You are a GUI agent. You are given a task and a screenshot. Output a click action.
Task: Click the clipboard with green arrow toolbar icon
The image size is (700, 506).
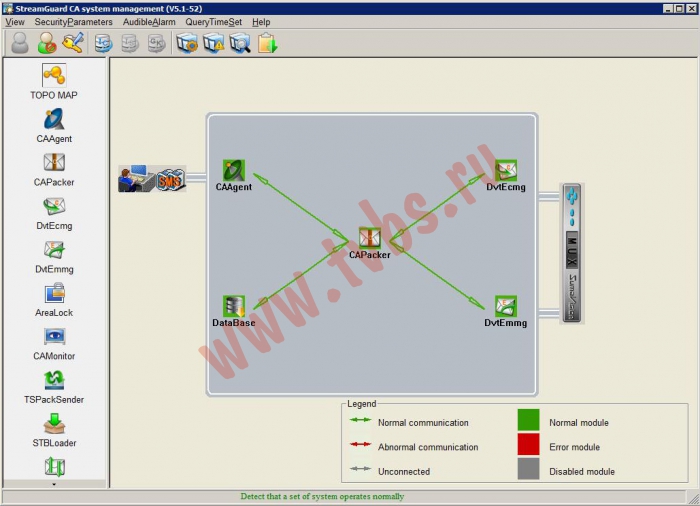(267, 43)
